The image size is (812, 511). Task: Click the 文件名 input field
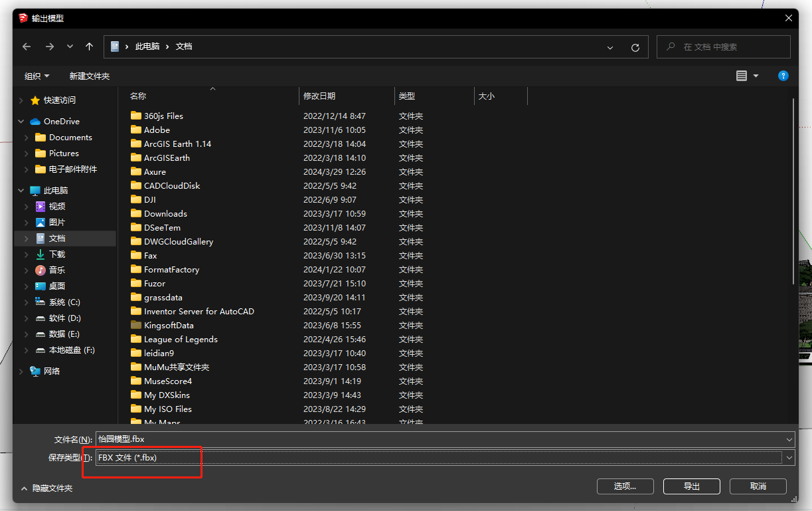pos(438,439)
